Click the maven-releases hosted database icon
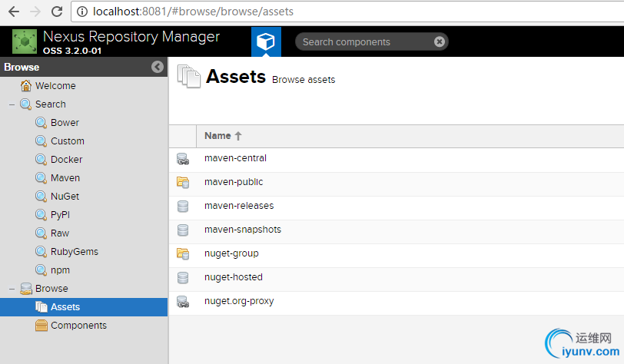 coord(183,206)
